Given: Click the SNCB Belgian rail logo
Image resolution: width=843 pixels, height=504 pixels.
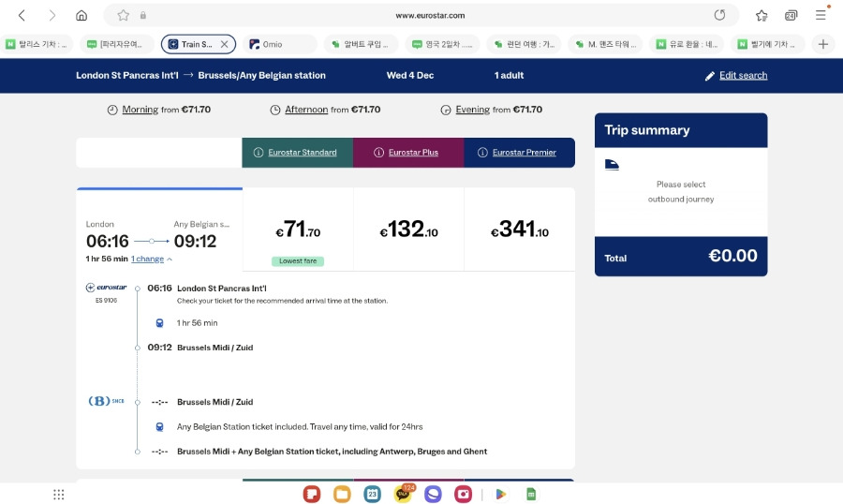Looking at the screenshot, I should (x=107, y=401).
